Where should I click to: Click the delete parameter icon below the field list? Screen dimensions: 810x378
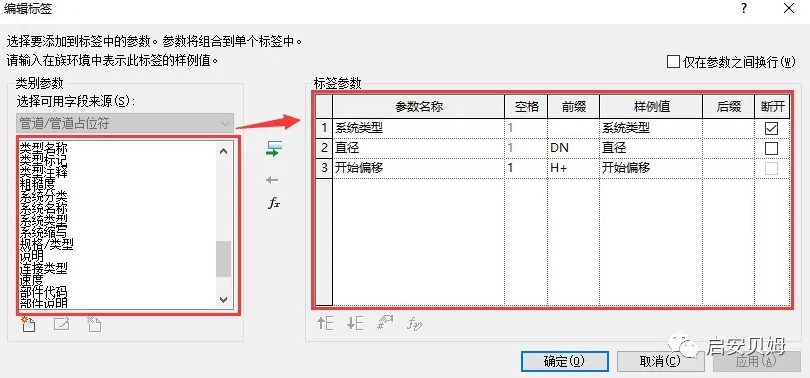click(94, 324)
